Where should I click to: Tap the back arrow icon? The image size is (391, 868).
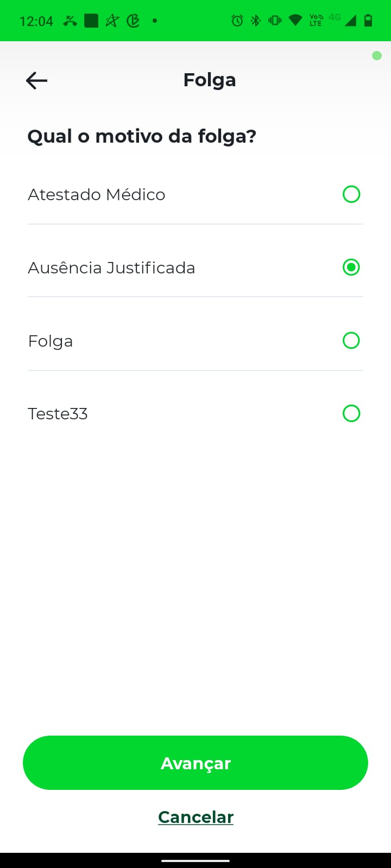[x=36, y=81]
